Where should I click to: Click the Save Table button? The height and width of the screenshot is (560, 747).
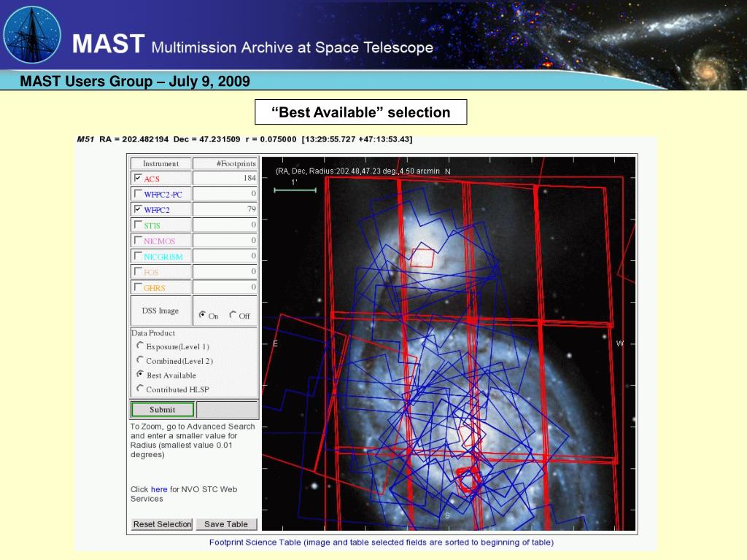(x=226, y=524)
